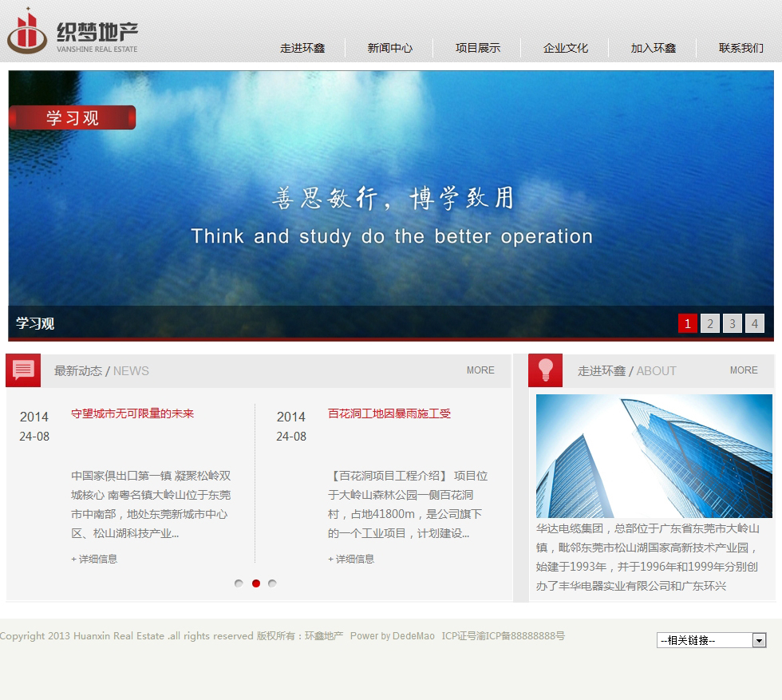The width and height of the screenshot is (782, 700).
Task: Click +详细信息 under the first news item
Action: pos(94,560)
